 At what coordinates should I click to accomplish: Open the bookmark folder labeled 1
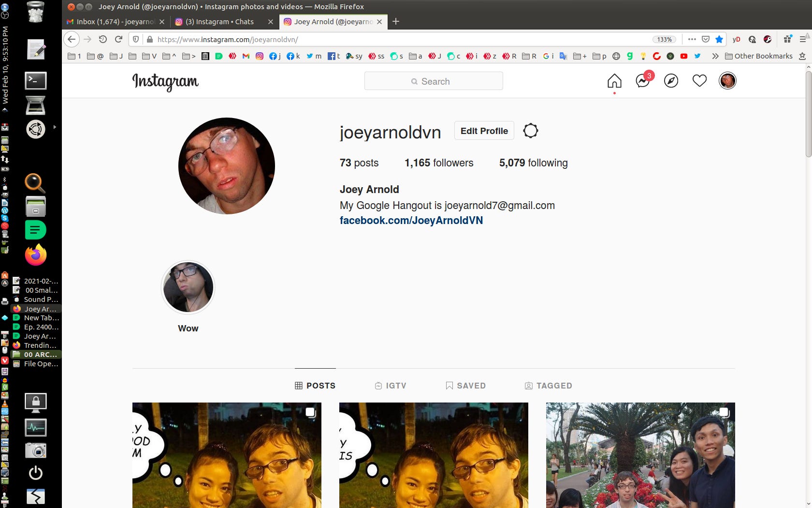tap(74, 56)
